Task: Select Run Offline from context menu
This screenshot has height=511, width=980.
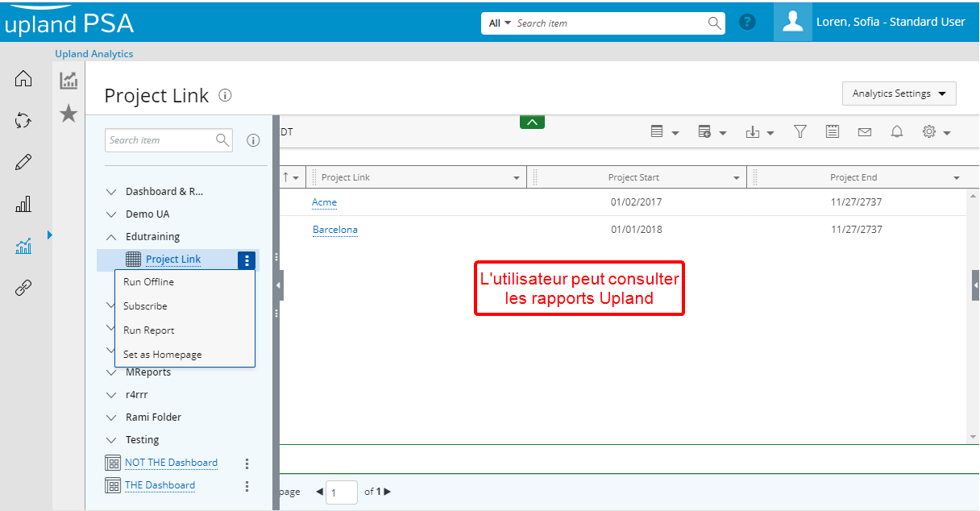Action: (x=148, y=282)
